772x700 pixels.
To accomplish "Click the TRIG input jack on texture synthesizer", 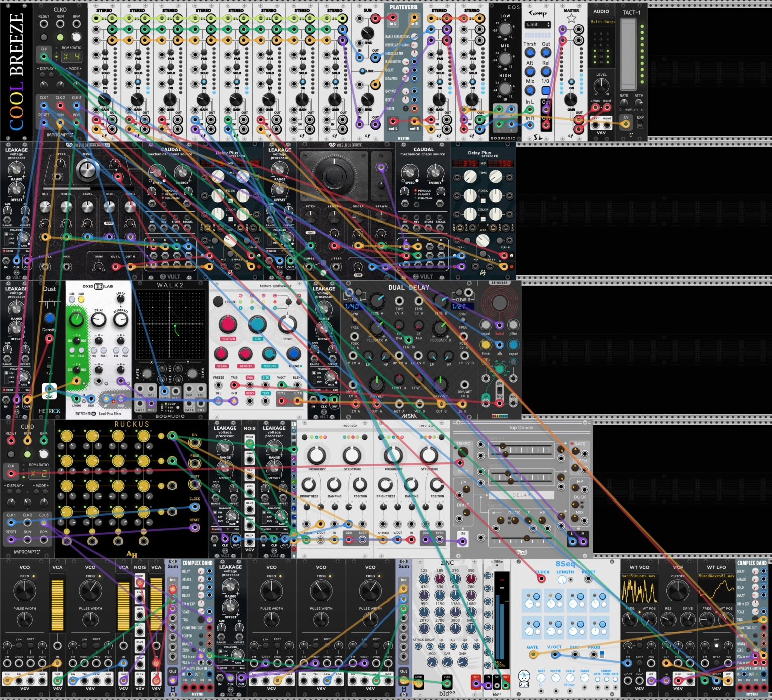I will pyautogui.click(x=234, y=385).
